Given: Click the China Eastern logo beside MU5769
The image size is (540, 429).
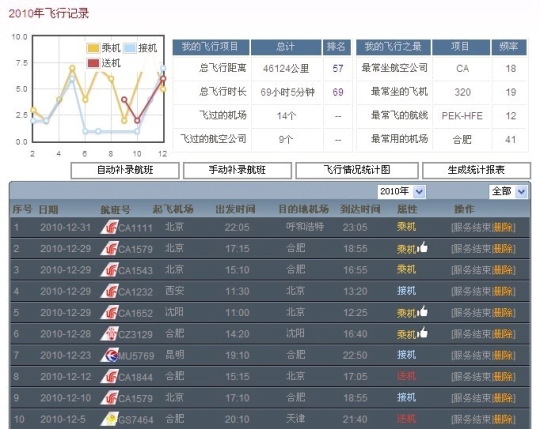Looking at the screenshot, I should coord(109,355).
